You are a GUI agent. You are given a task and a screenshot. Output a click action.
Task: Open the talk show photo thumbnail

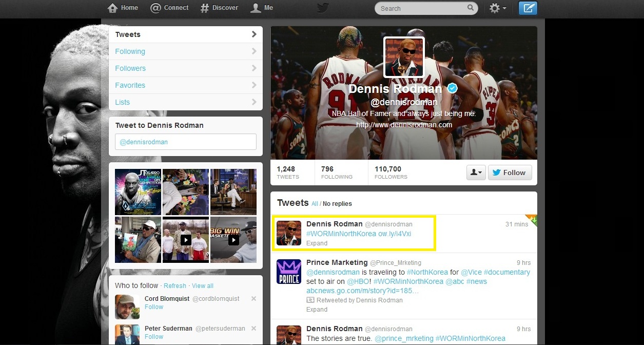[233, 192]
